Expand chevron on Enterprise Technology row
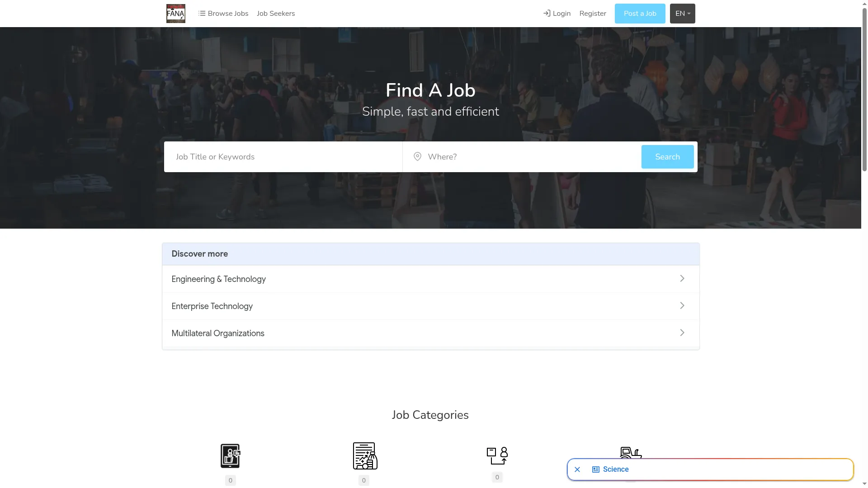 coord(682,306)
